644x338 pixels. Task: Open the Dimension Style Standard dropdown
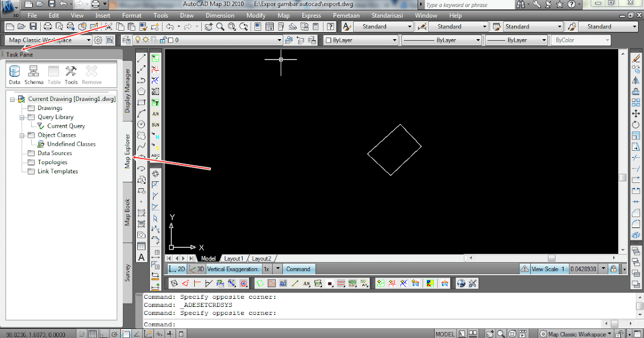pos(458,26)
